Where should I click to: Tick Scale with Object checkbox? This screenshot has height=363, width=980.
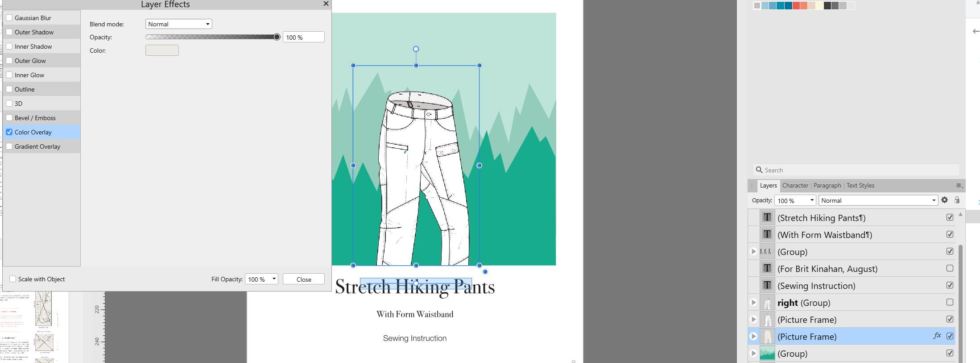tap(13, 279)
